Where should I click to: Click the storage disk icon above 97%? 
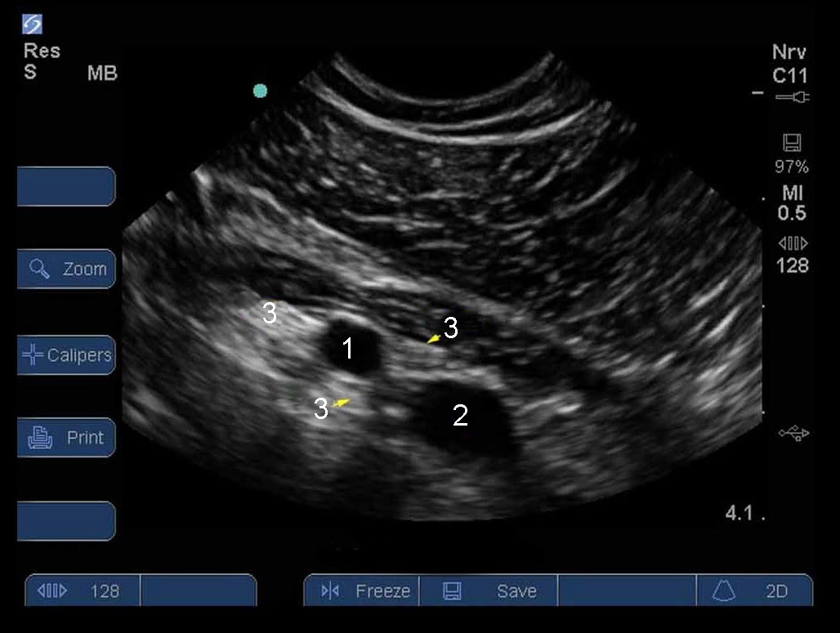pos(791,144)
